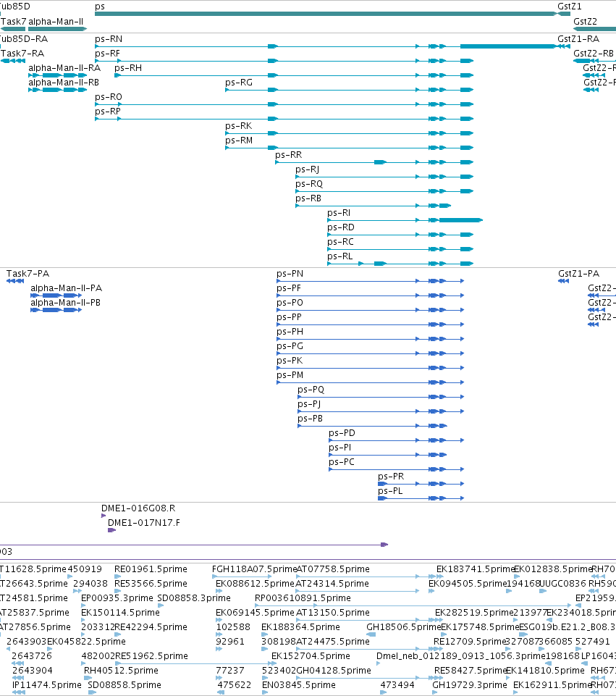Select the ps-RJ transcript label
Viewport: 616px width, 696px height.
[x=308, y=169]
